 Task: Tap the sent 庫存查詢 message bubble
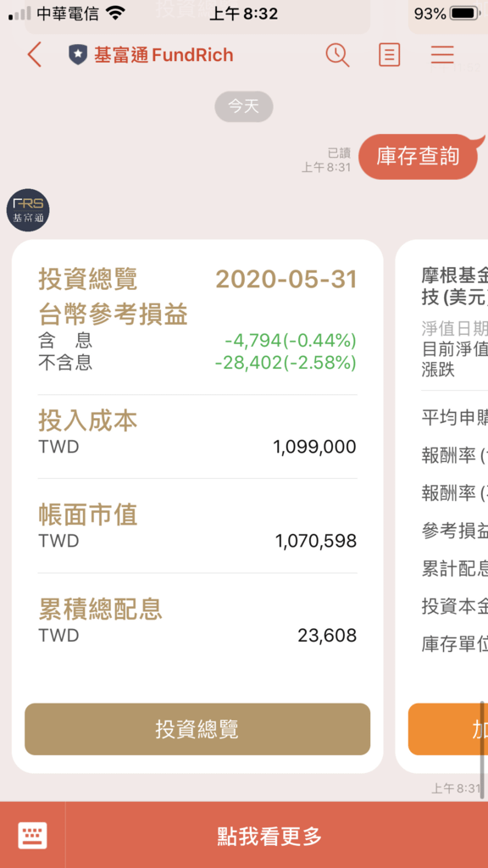tap(419, 157)
